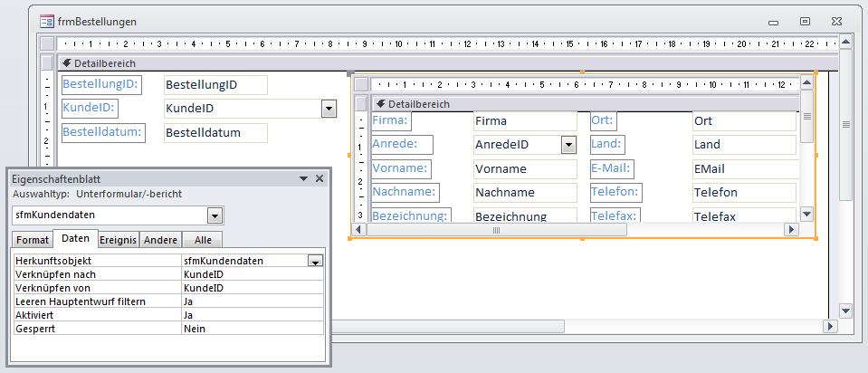Expand the sfmKundendaten object selector dropdown
The height and width of the screenshot is (373, 868).
[215, 215]
